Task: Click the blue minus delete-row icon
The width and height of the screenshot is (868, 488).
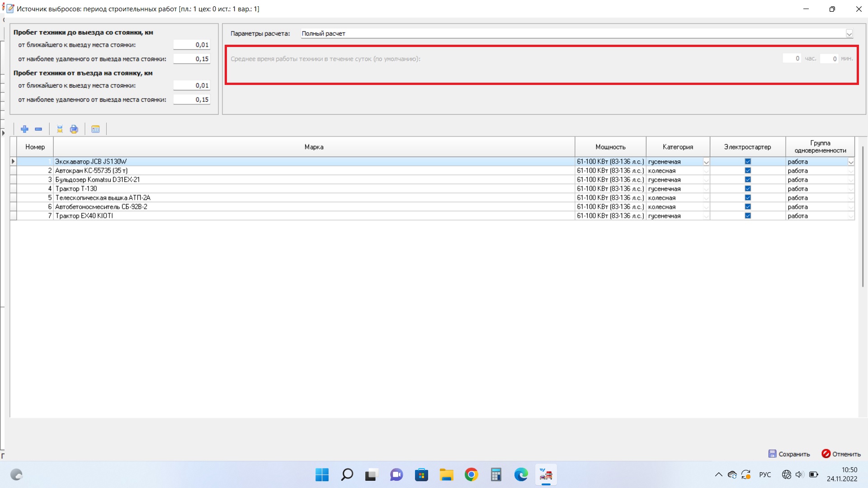Action: (38, 129)
